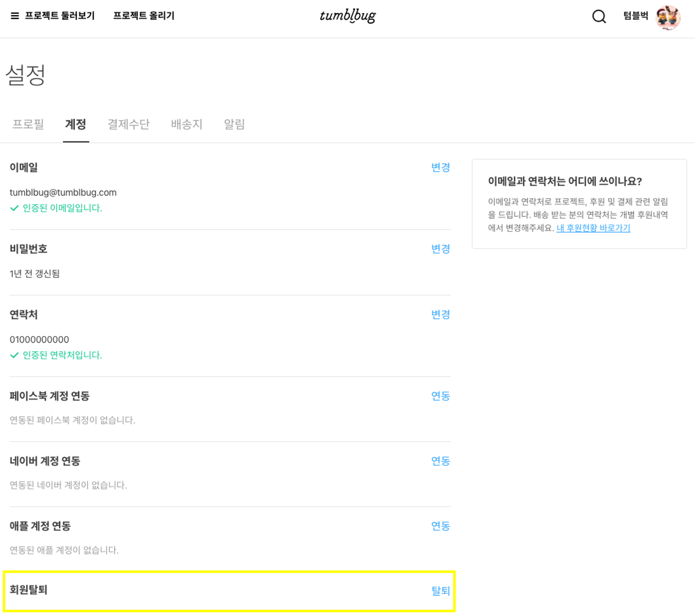Open 내 후원현황 바로가기 link

[593, 228]
